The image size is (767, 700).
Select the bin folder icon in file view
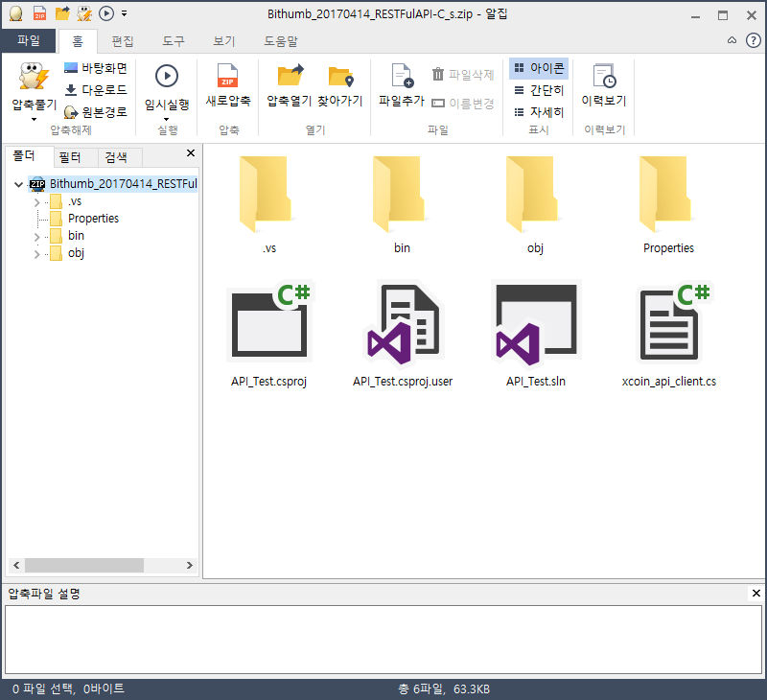pyautogui.click(x=402, y=195)
